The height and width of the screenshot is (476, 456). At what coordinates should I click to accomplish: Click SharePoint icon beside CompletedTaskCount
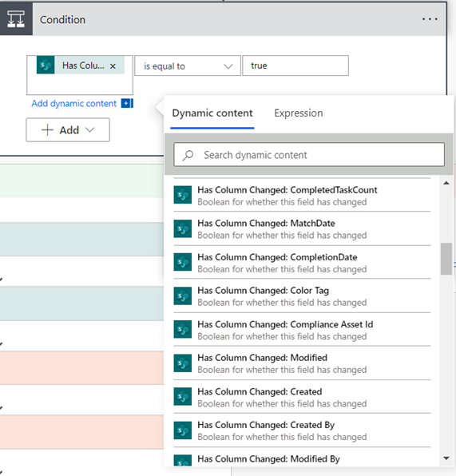click(182, 195)
